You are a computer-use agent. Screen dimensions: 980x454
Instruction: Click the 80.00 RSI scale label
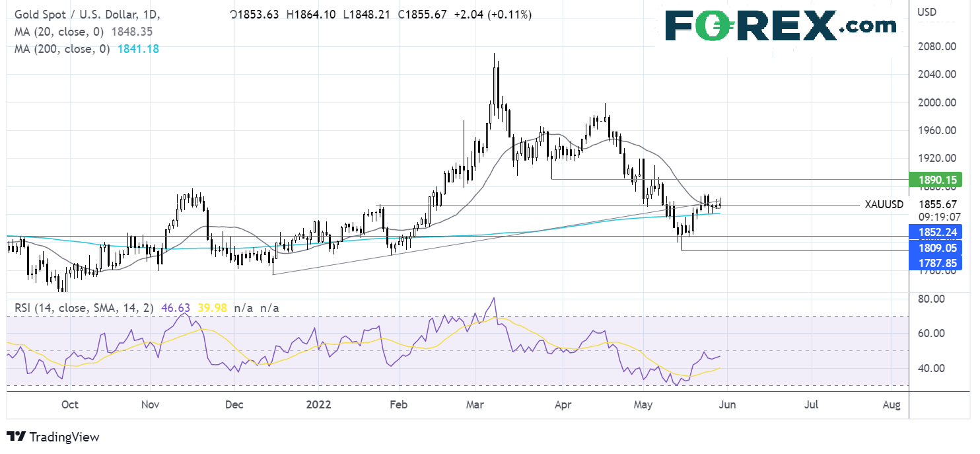(931, 299)
